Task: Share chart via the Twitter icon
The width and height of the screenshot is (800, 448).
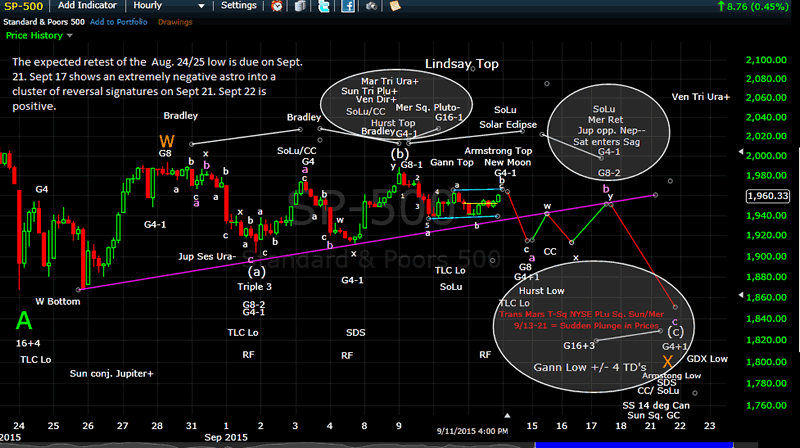Action: 322,6
